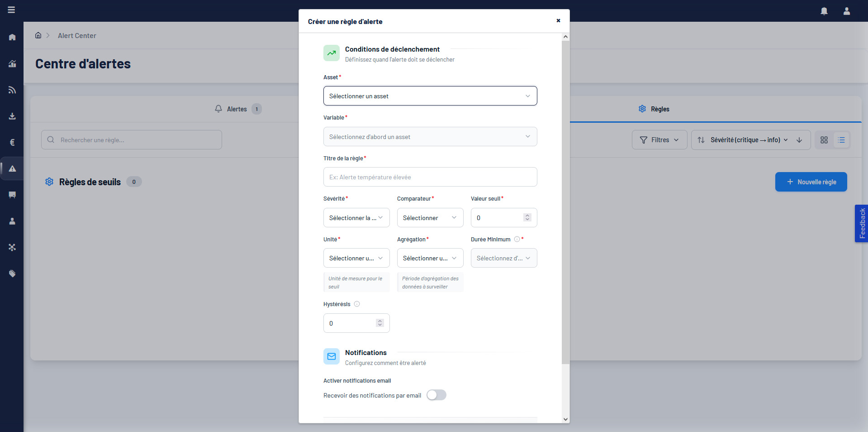868x432 pixels.
Task: Click the home breadcrumb icon
Action: tap(38, 35)
